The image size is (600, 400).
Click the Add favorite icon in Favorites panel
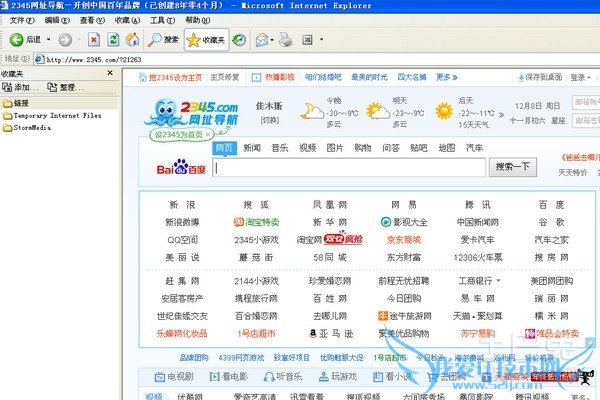coord(7,87)
